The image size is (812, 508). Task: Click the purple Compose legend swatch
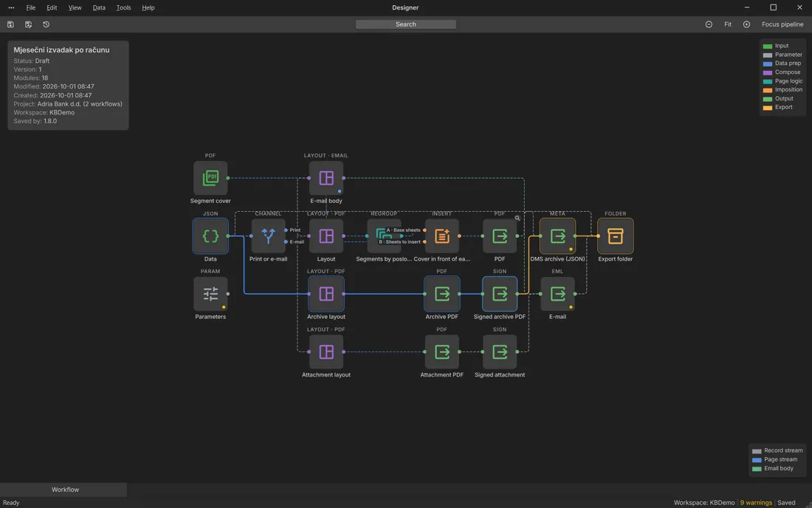pyautogui.click(x=768, y=72)
